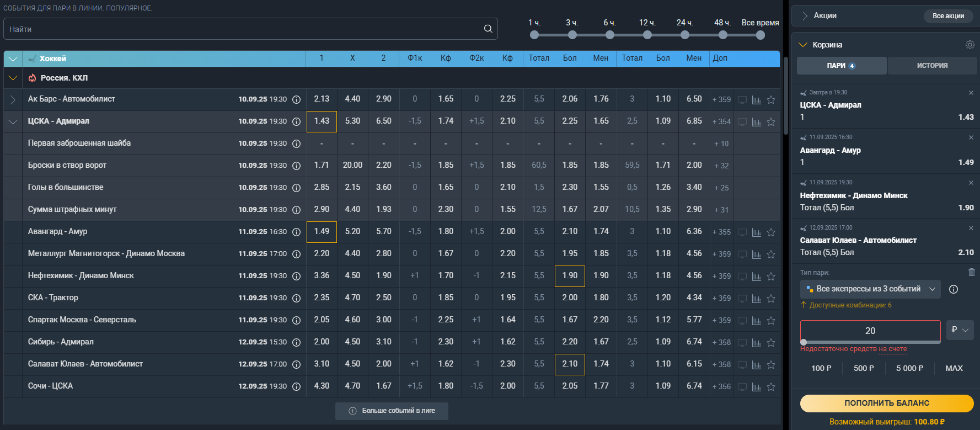Image resolution: width=980 pixels, height=430 pixels.
Task: Favorite Спартак Москва - Северсталь match
Action: pyautogui.click(x=771, y=321)
